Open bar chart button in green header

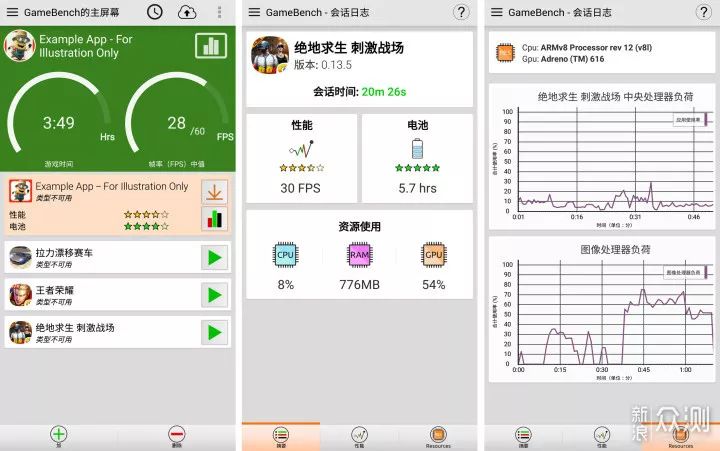click(x=211, y=46)
